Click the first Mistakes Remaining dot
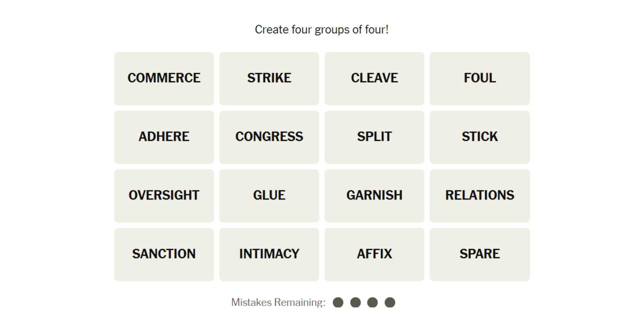644x322 pixels. tap(338, 302)
